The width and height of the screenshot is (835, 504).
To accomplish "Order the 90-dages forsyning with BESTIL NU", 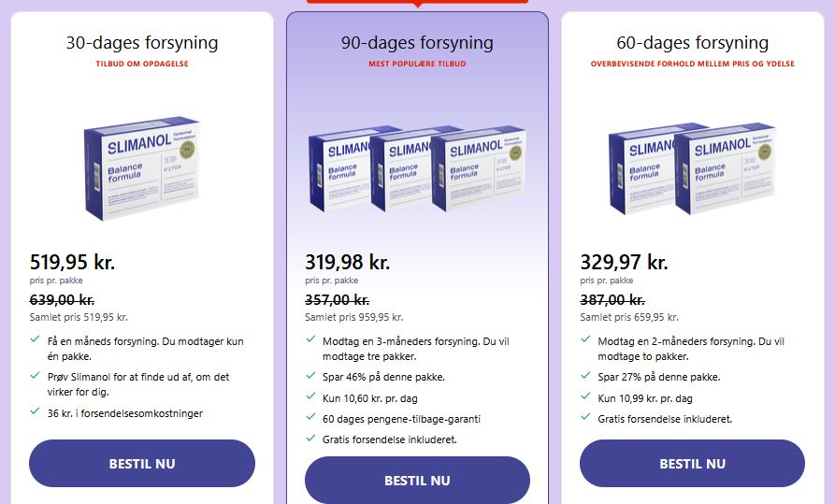I will pos(417,481).
